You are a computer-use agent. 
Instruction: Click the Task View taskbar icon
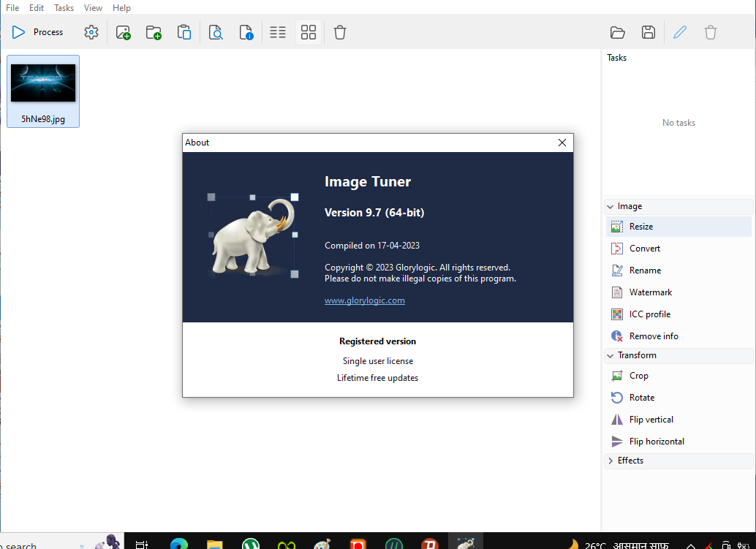point(142,544)
